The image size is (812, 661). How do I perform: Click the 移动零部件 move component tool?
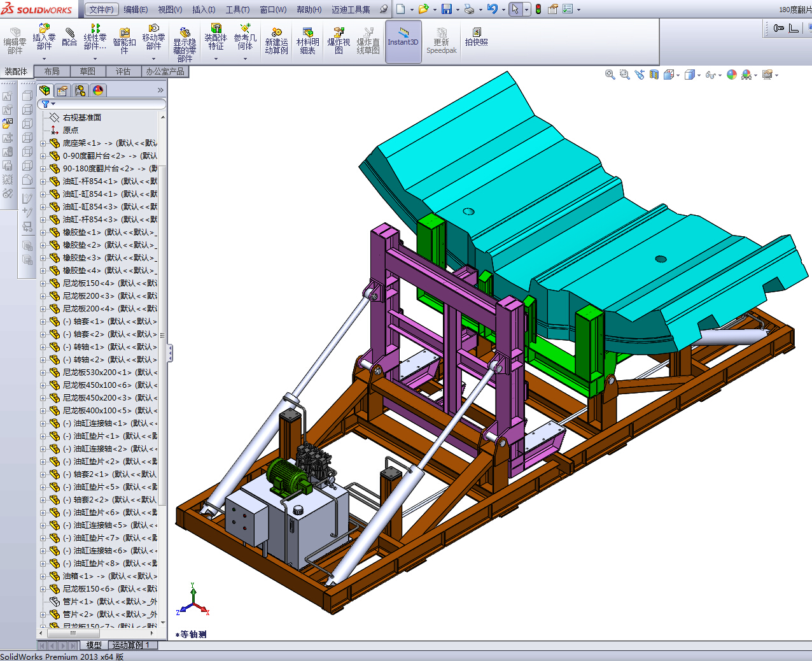[153, 38]
